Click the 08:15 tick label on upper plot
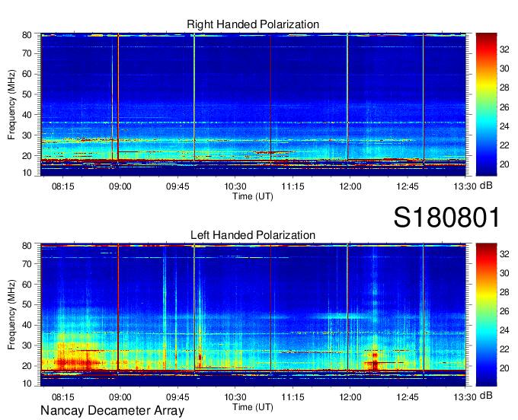 pyautogui.click(x=62, y=186)
